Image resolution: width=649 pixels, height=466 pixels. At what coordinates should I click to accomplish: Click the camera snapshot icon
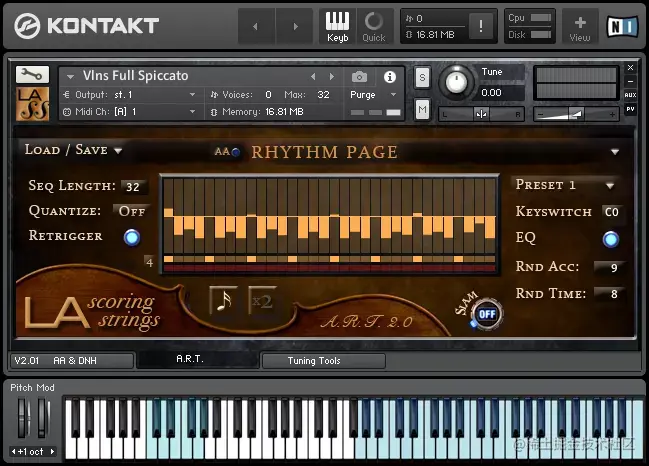click(359, 77)
